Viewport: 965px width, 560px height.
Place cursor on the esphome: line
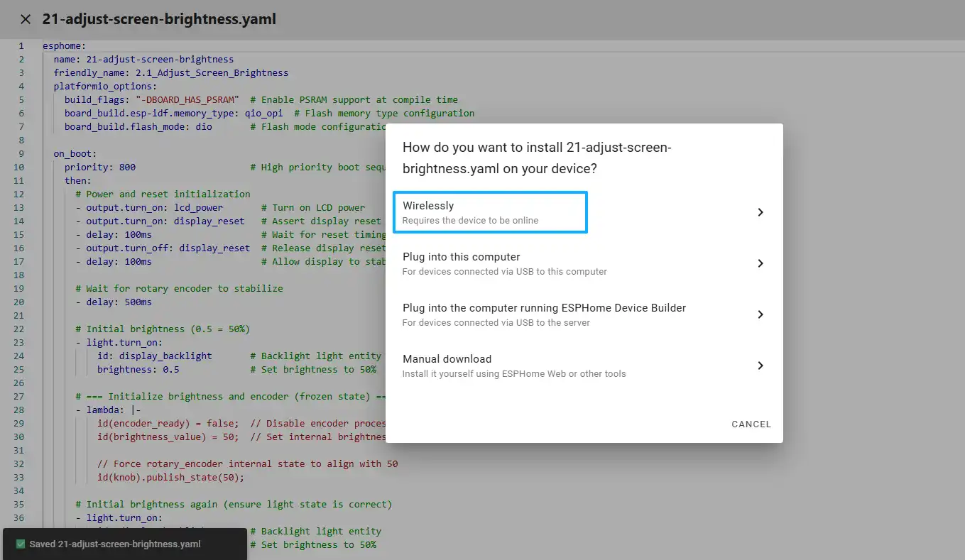point(64,46)
